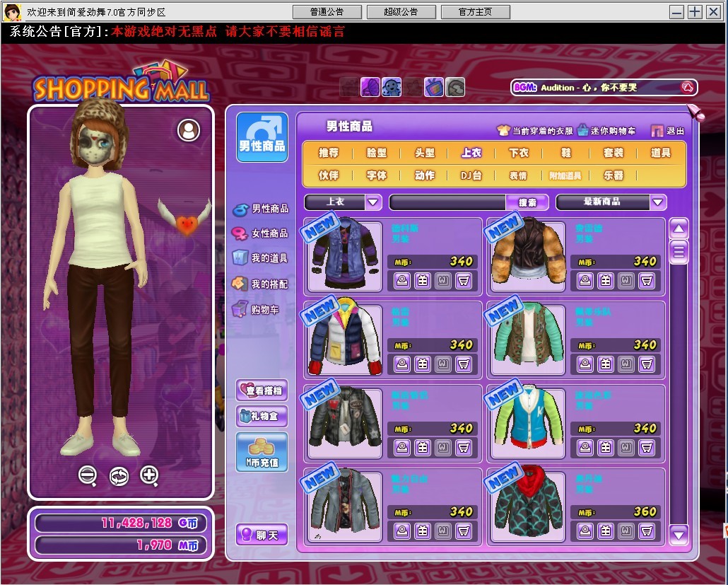Click avatar profile icon in preview panel
The image size is (728, 585).
pyautogui.click(x=189, y=130)
